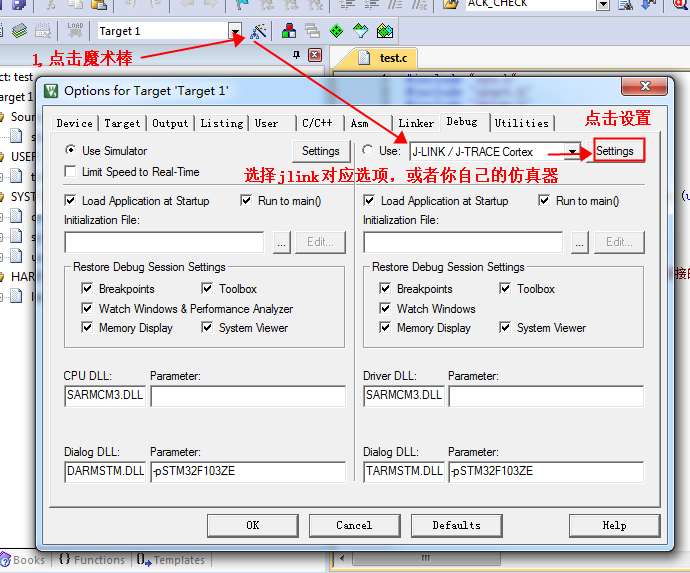Toggle simulator Load Application at Startup checkbox

click(70, 201)
